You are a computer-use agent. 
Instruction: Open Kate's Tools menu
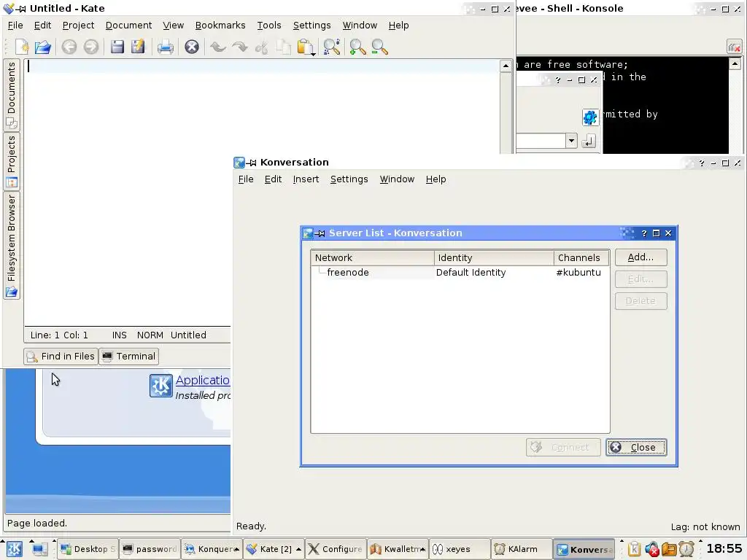click(269, 26)
